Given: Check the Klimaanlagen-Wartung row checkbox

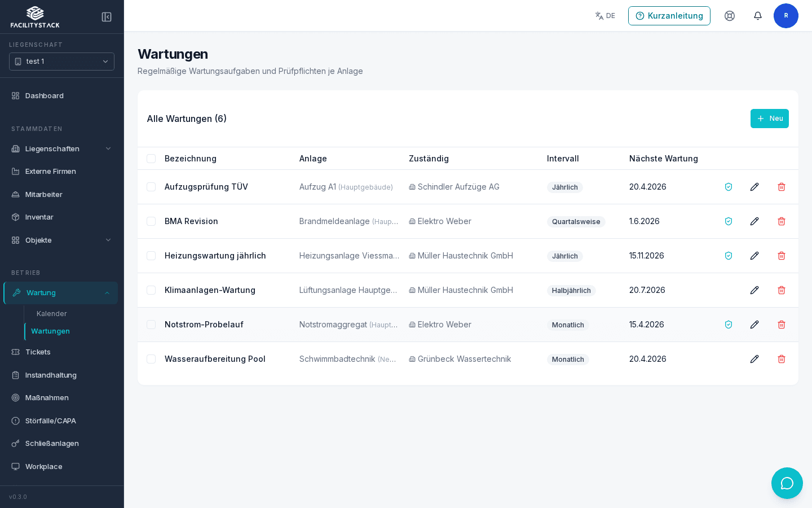Looking at the screenshot, I should [151, 290].
